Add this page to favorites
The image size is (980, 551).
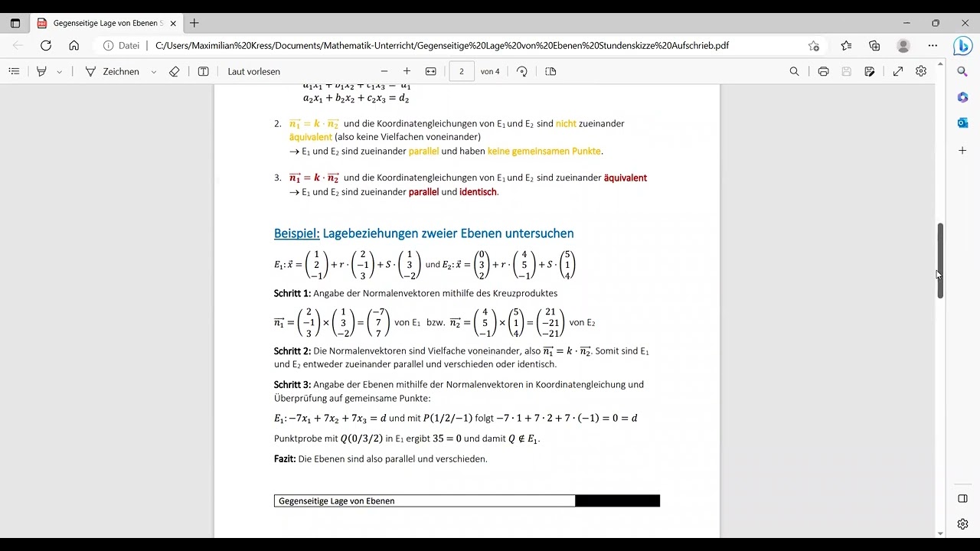pyautogui.click(x=814, y=46)
